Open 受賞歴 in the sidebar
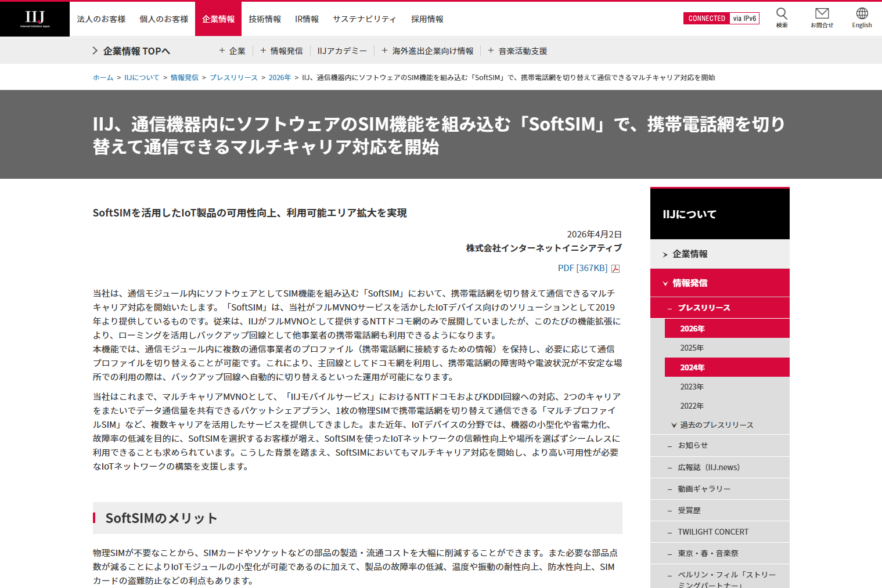The height and width of the screenshot is (588, 882). point(720,510)
